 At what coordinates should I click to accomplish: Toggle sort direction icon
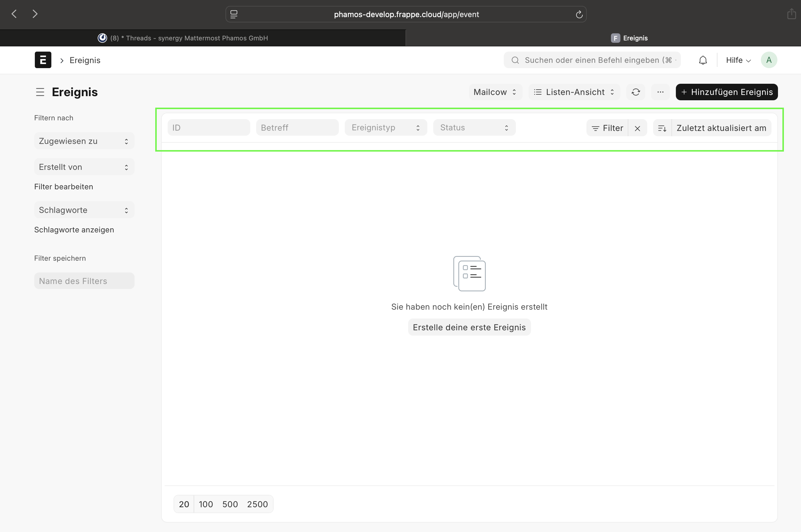click(x=662, y=128)
